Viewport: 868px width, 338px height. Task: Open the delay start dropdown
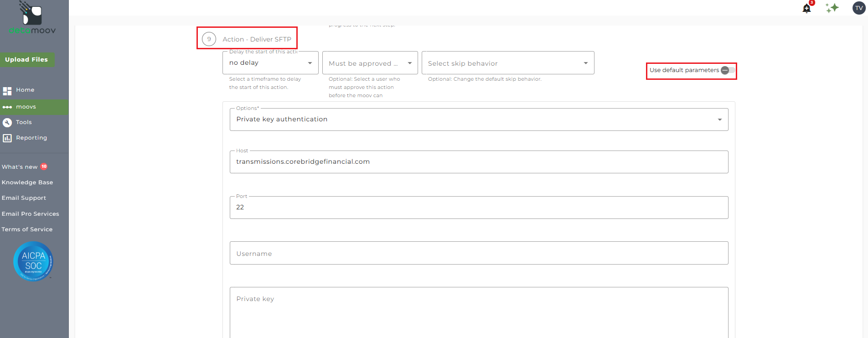(270, 63)
